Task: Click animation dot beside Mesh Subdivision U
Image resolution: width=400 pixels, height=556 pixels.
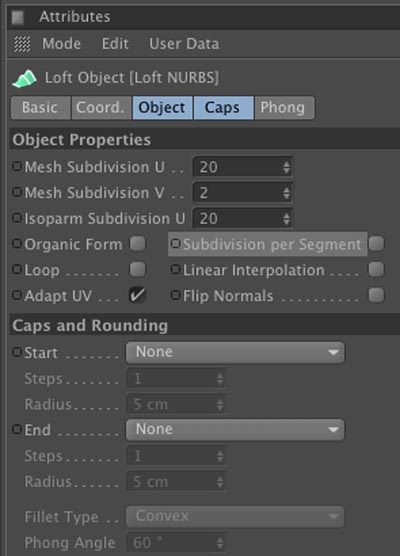Action: click(x=17, y=166)
